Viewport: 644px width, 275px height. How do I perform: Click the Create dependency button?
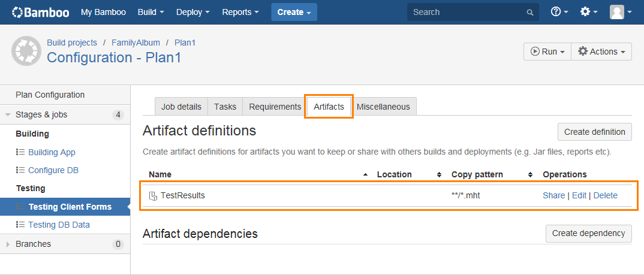click(x=588, y=233)
